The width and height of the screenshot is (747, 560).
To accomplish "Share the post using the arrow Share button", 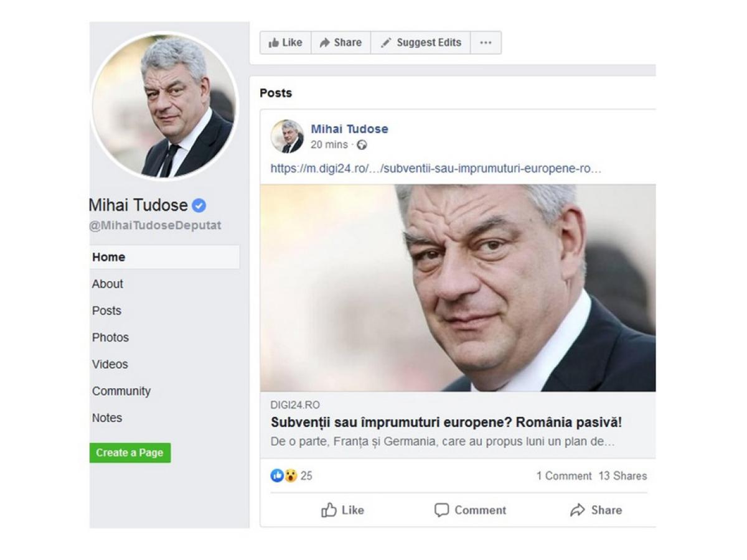I will (x=596, y=510).
